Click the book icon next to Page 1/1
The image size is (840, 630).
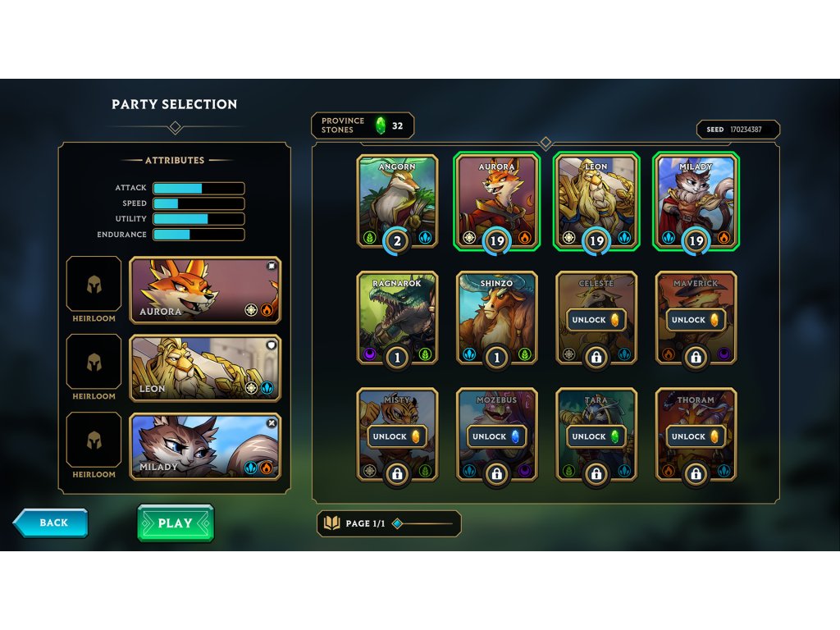click(332, 523)
